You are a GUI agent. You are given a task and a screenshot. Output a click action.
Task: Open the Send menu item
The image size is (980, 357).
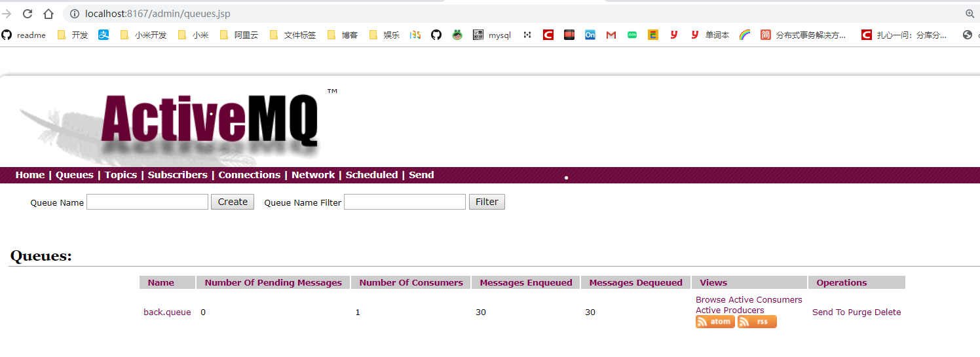422,175
